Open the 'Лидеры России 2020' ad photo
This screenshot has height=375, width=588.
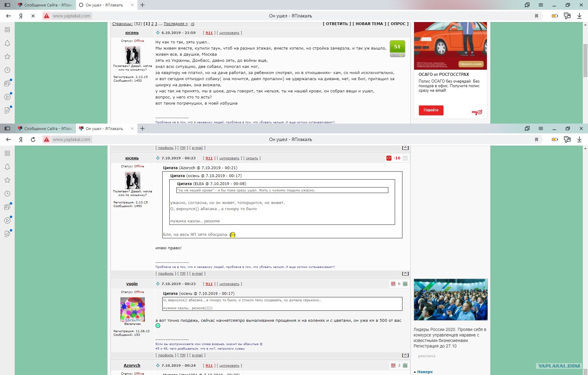pos(450,299)
